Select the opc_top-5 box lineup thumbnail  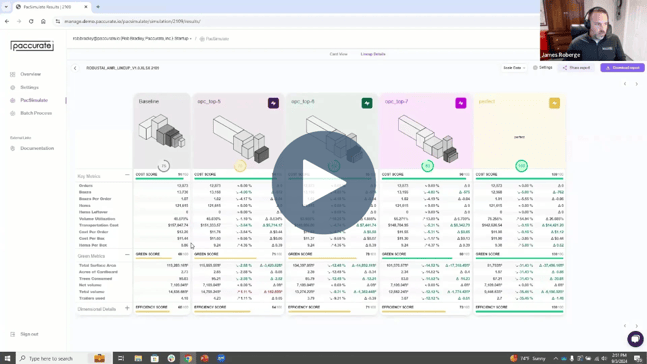[x=241, y=138]
